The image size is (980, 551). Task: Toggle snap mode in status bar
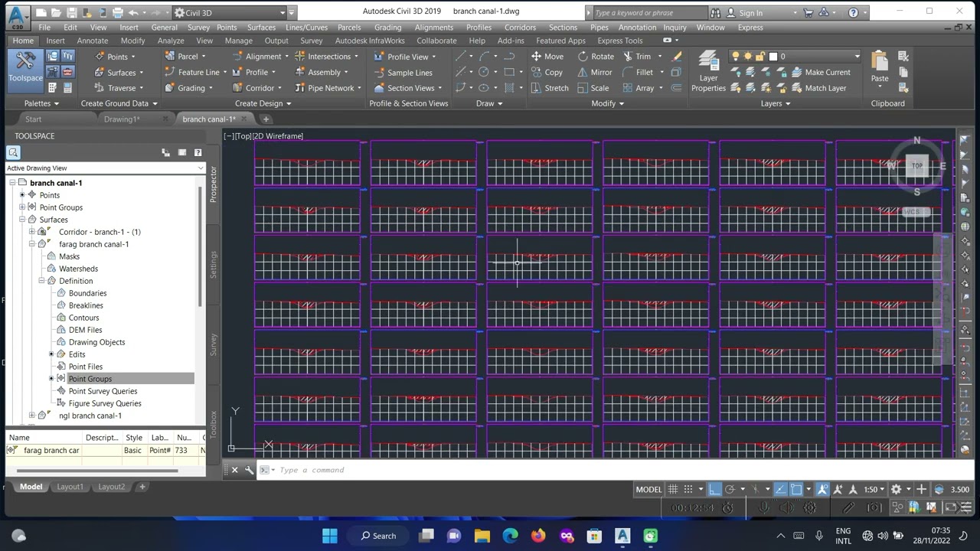[688, 490]
